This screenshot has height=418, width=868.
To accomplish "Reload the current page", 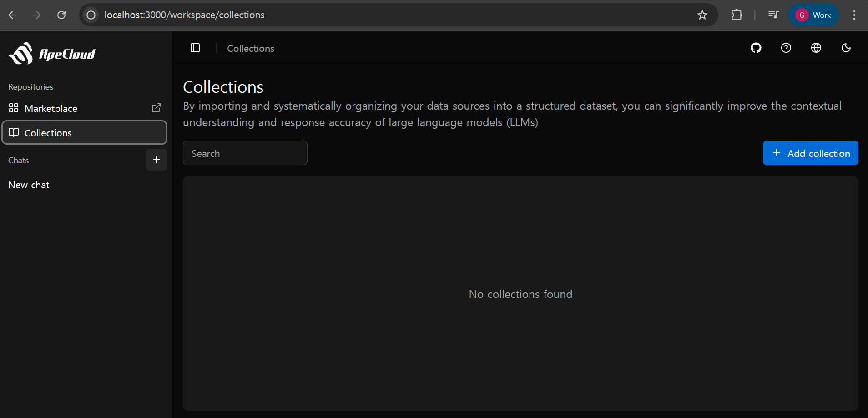I will (x=61, y=15).
